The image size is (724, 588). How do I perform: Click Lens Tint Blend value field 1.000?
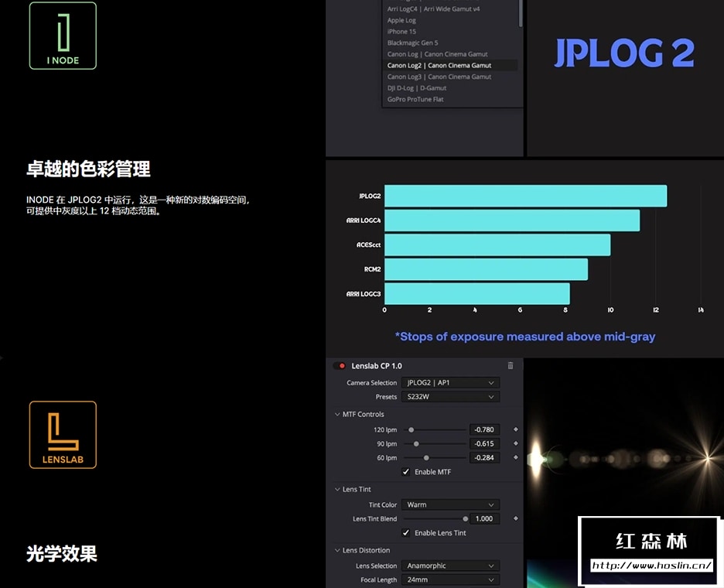[x=484, y=518]
